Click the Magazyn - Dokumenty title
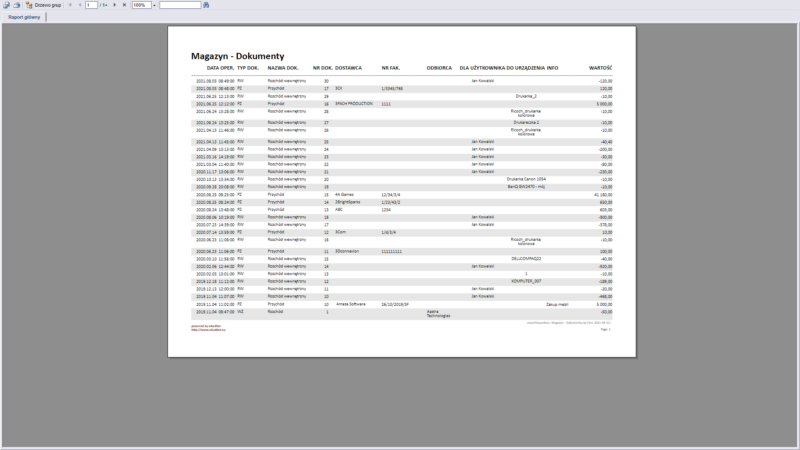Image resolution: width=800 pixels, height=450 pixels. [238, 56]
